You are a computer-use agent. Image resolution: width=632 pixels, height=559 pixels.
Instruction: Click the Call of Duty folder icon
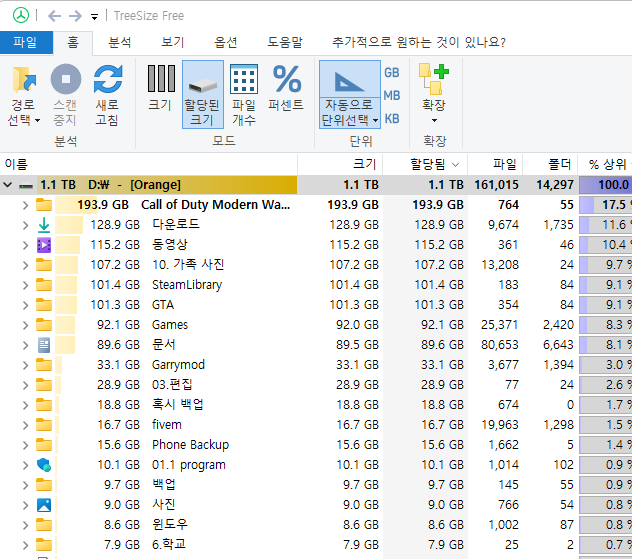pyautogui.click(x=44, y=205)
